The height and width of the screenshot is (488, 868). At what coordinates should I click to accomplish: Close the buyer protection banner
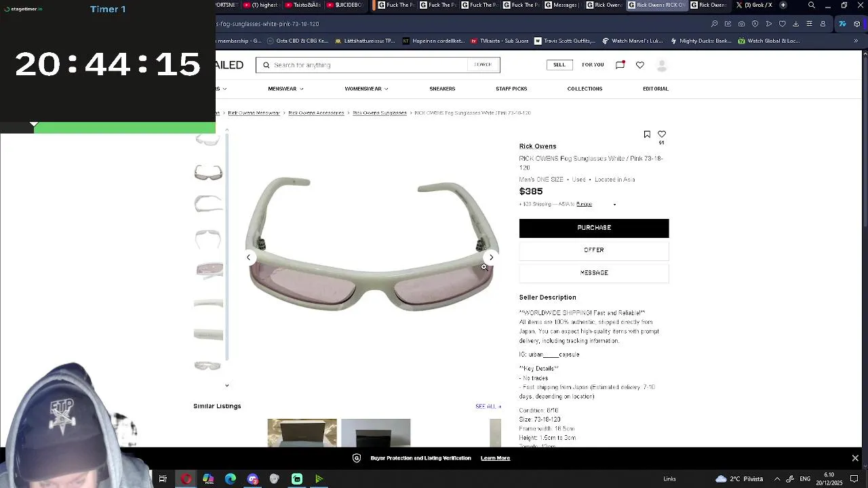(855, 458)
